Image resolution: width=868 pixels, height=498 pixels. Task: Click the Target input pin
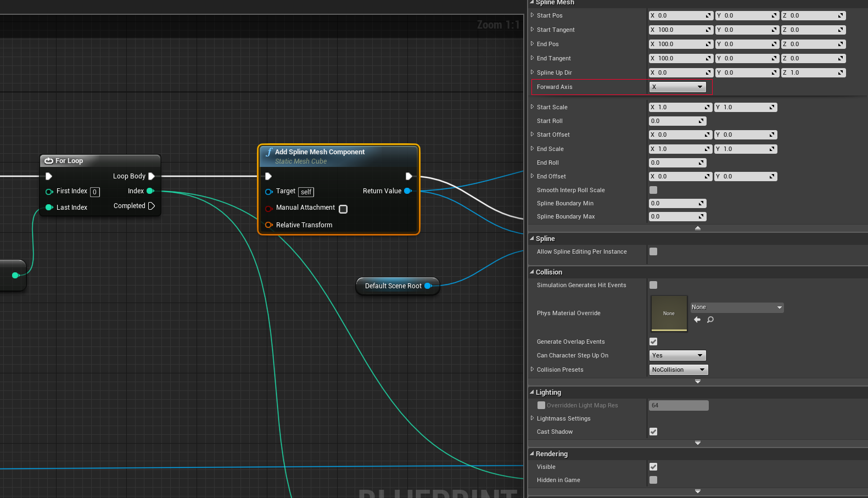(x=268, y=192)
